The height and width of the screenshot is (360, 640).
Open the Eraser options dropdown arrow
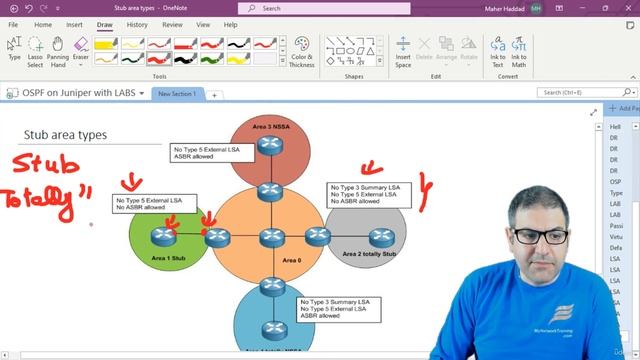pos(80,65)
